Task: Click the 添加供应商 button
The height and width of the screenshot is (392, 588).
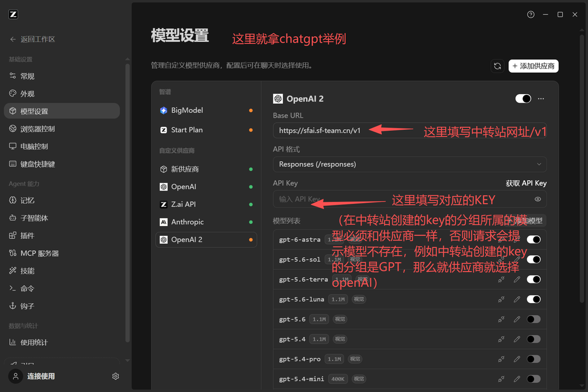Action: [533, 66]
